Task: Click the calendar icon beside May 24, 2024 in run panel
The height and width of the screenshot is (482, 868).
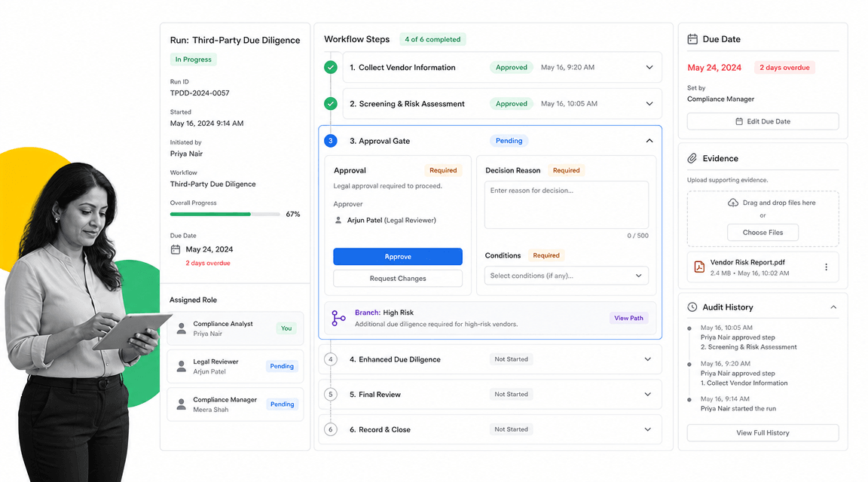Action: [x=176, y=249]
